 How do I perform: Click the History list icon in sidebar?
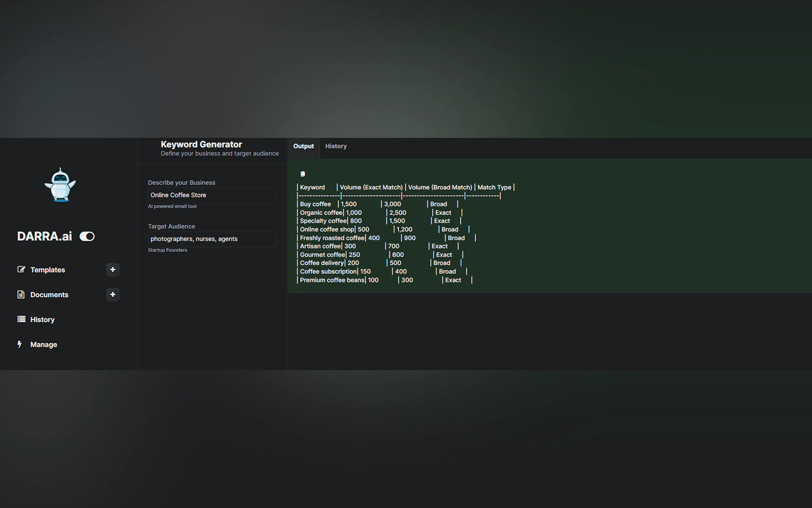click(x=21, y=319)
